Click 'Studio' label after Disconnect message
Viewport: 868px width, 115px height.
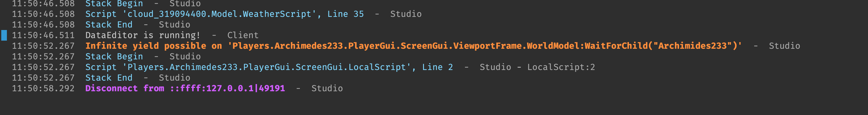tap(327, 88)
